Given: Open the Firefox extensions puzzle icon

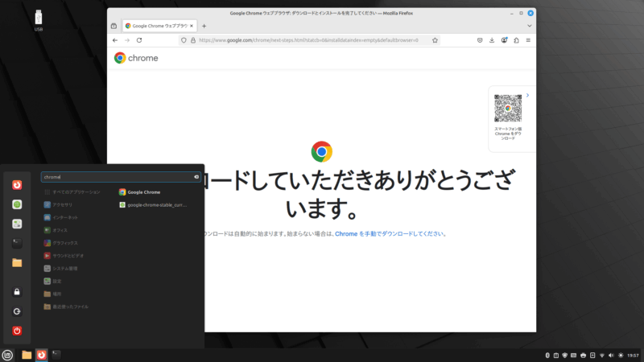Looking at the screenshot, I should tap(516, 40).
